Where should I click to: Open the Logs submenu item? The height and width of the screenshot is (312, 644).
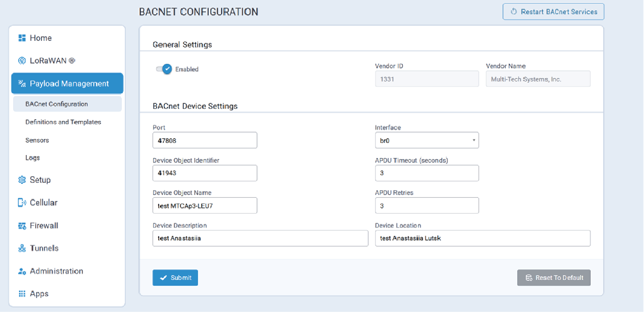click(x=33, y=158)
